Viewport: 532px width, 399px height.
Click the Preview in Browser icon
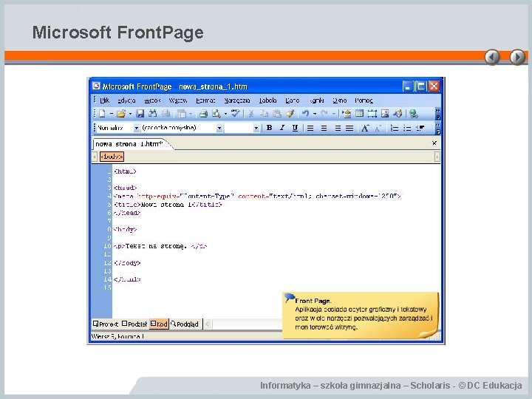tap(216, 114)
